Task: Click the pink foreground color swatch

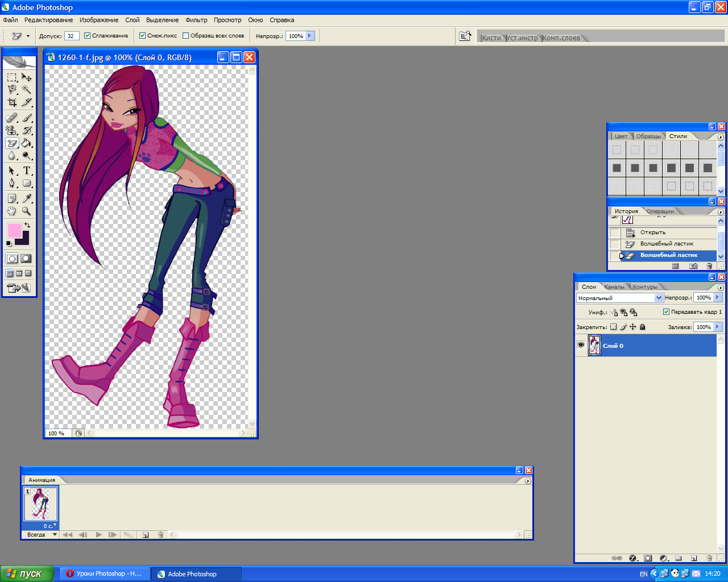Action: (14, 230)
